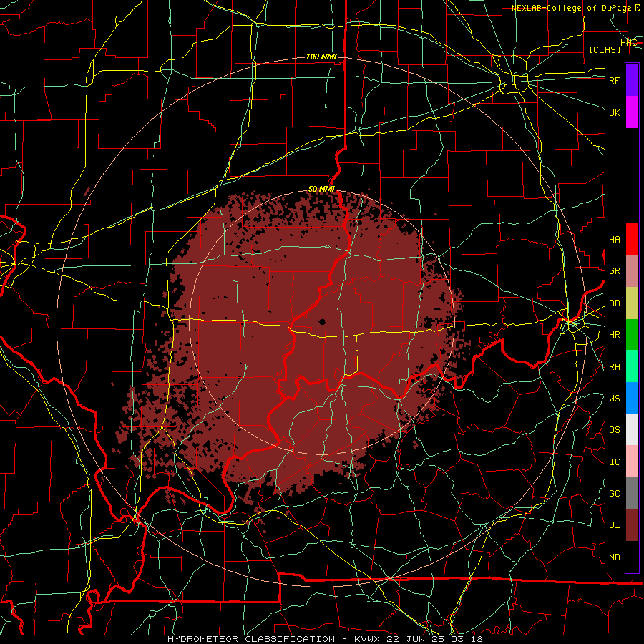Click the '50 NMI' range ring label

[x=321, y=190]
